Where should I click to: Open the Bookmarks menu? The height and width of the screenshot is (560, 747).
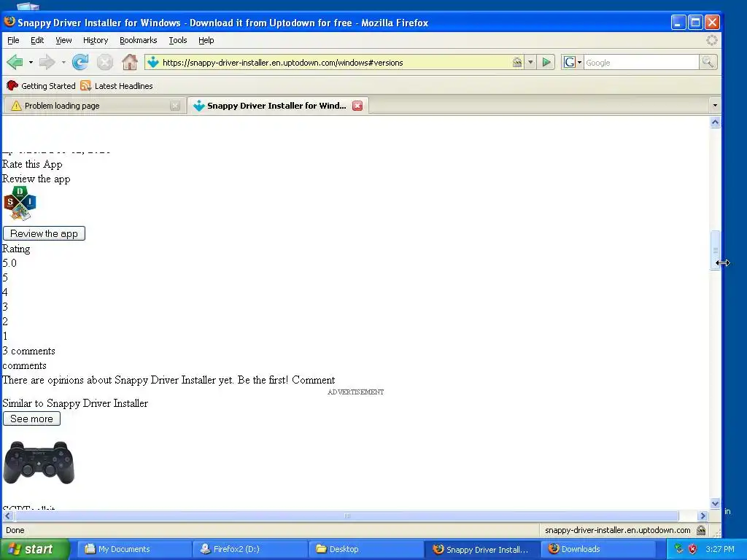[x=138, y=41]
